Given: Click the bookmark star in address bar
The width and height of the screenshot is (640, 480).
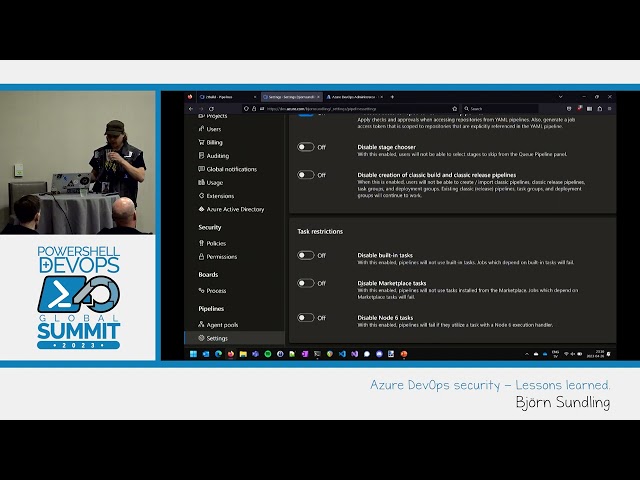Looking at the screenshot, I should point(455,109).
